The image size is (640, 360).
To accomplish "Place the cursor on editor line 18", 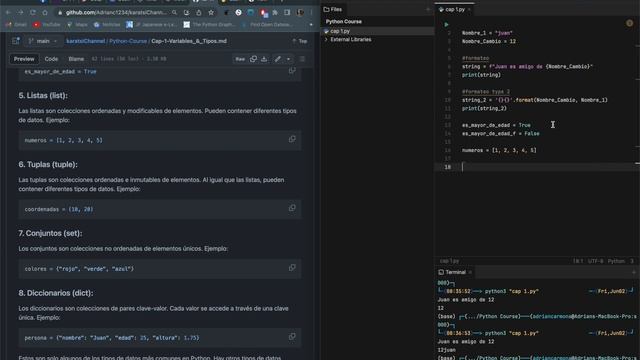I will [x=537, y=167].
